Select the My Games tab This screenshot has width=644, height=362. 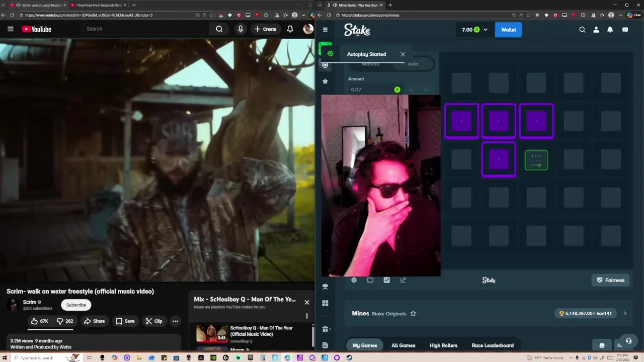pos(365,345)
